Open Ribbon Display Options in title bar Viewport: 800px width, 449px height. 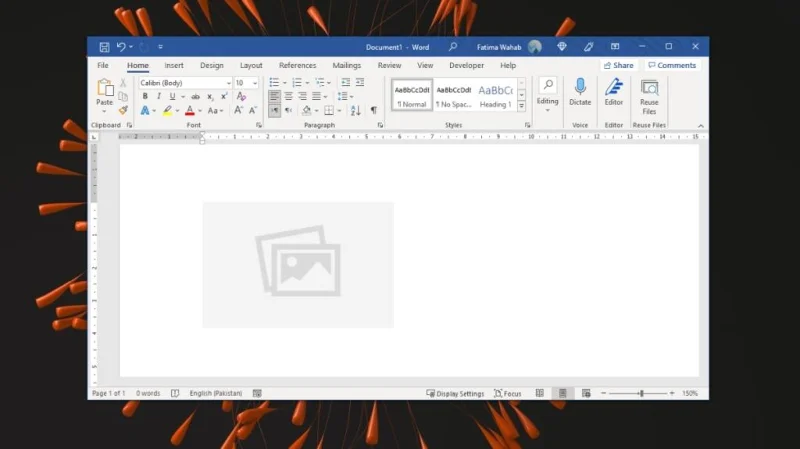(x=615, y=46)
